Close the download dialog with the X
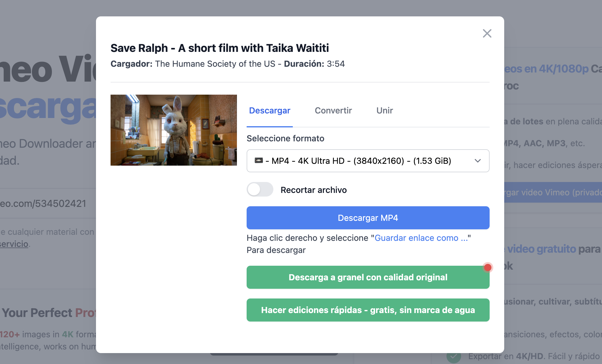This screenshot has height=364, width=602. (487, 33)
